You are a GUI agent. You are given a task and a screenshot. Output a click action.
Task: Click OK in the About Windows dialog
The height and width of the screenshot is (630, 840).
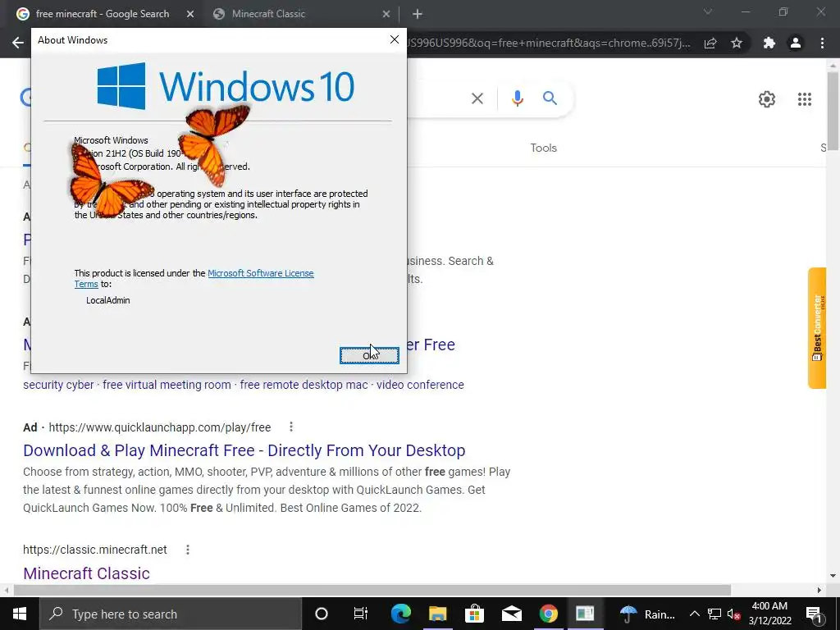coord(369,355)
